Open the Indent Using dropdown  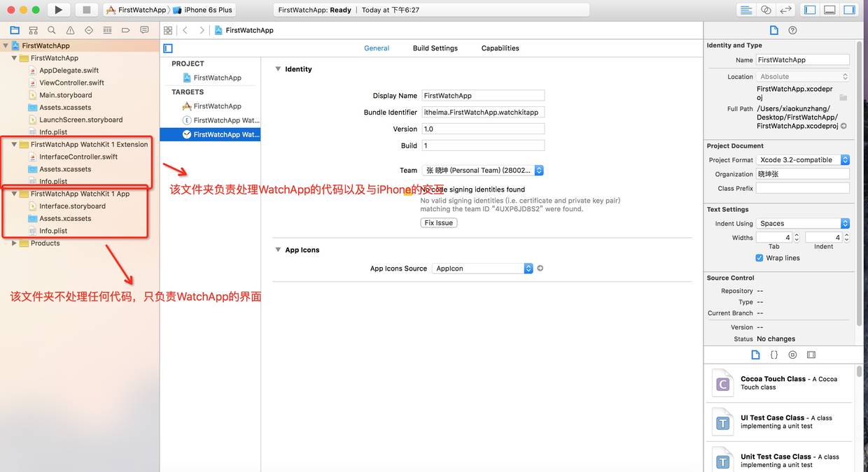803,224
